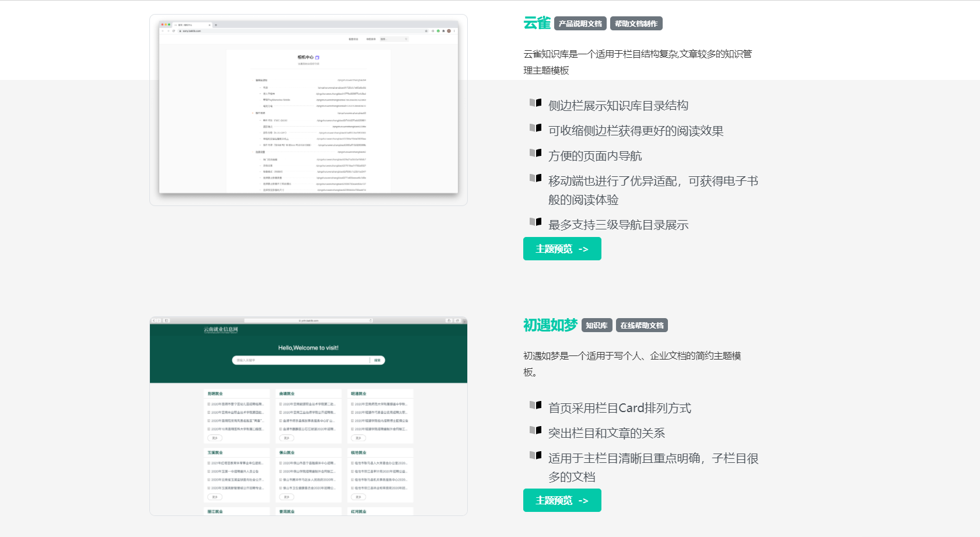980x537 pixels.
Task: Select the 帮助文档制作 tag
Action: point(636,23)
